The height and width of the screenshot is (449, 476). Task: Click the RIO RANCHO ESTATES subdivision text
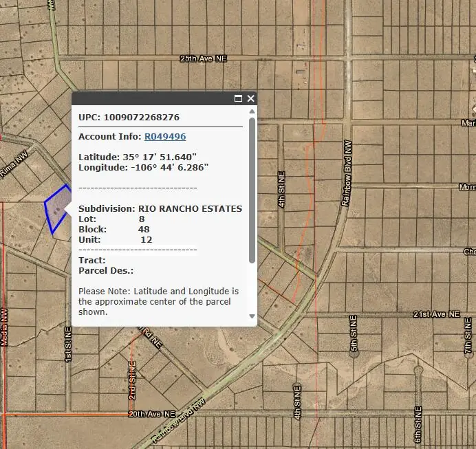click(190, 208)
